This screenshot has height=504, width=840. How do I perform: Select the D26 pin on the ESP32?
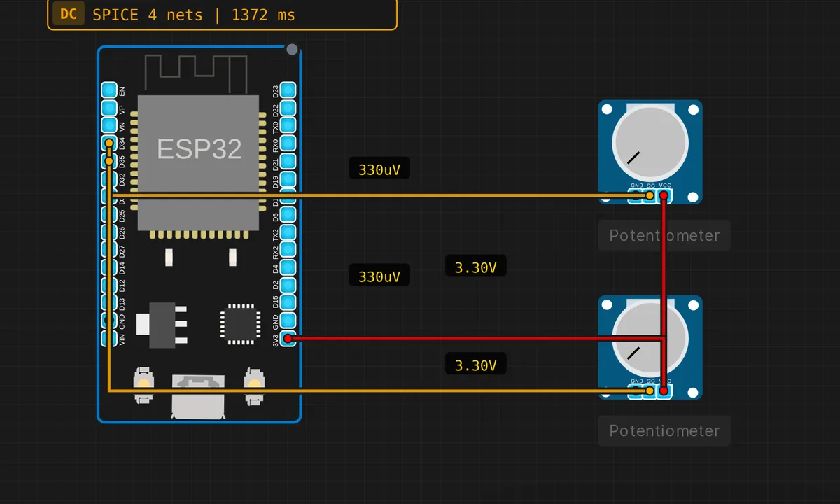(x=109, y=232)
